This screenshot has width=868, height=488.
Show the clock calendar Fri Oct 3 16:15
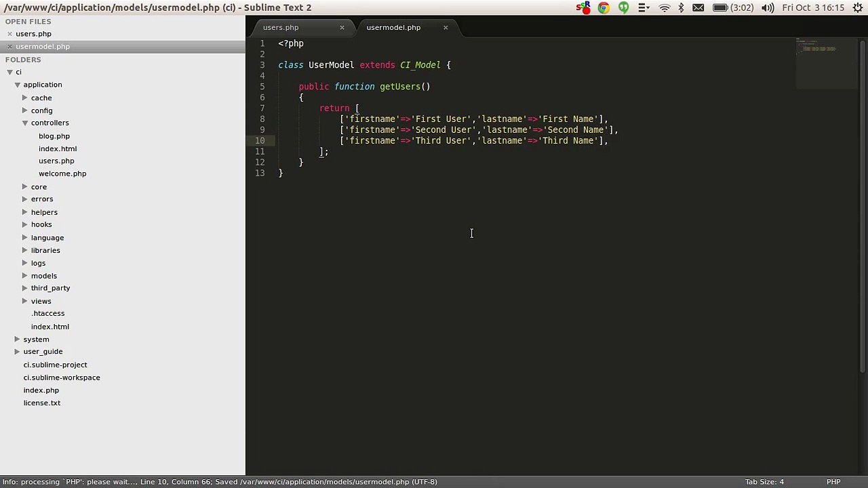813,8
